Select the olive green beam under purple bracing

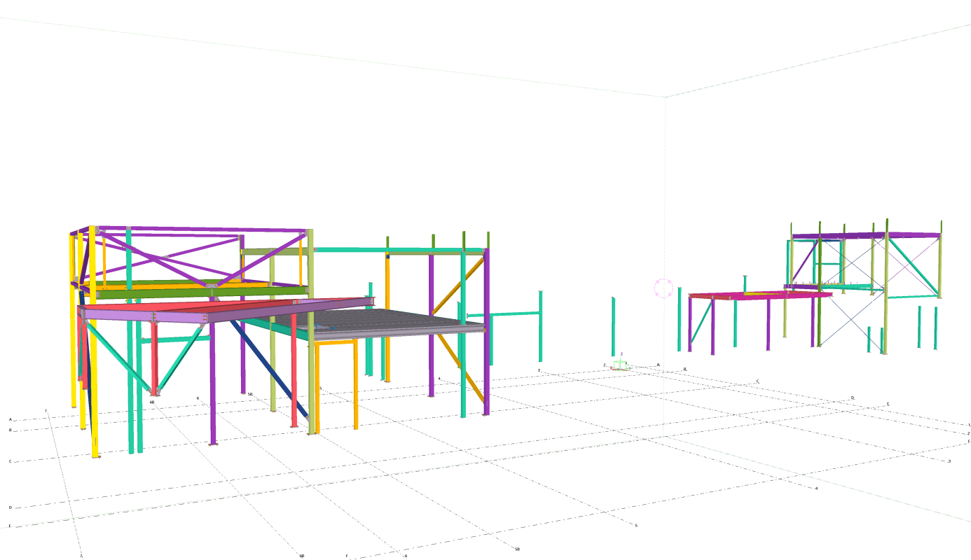tap(203, 293)
